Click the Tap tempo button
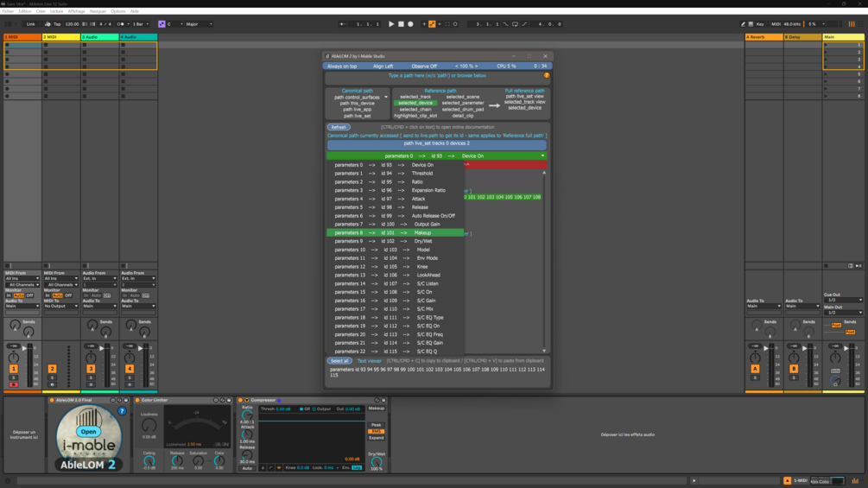The height and width of the screenshot is (488, 868). 57,24
